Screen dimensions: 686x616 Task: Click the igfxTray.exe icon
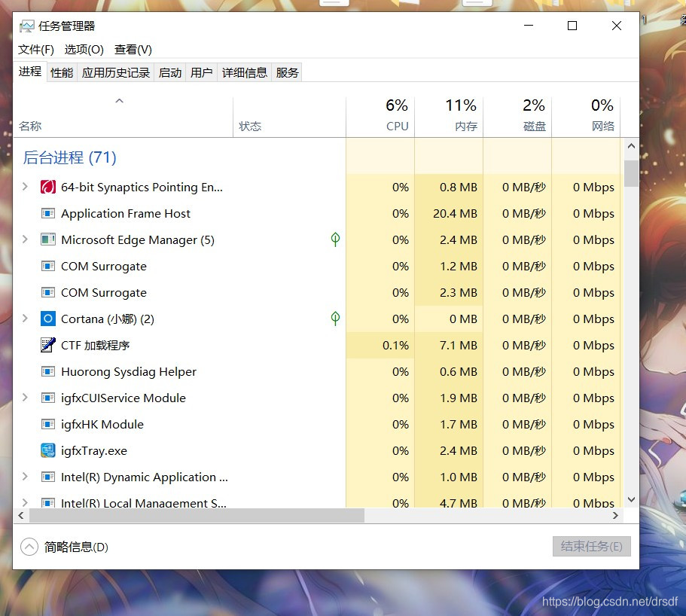pyautogui.click(x=47, y=450)
